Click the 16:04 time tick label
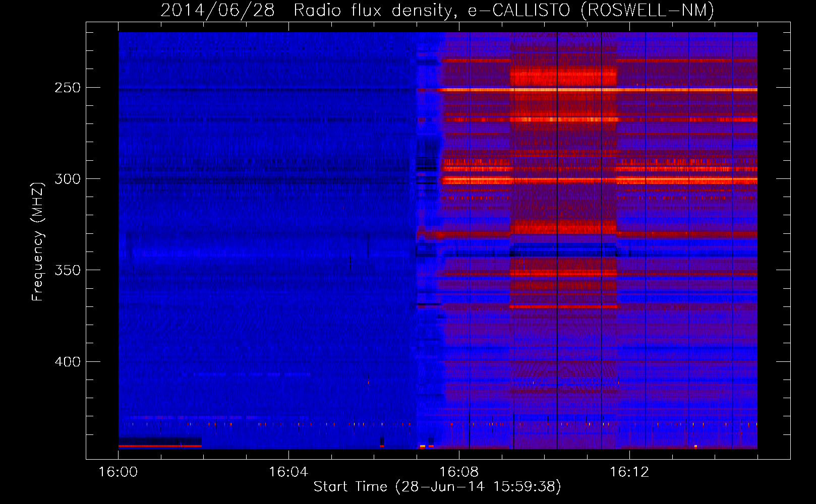This screenshot has width=816, height=504. (x=288, y=472)
